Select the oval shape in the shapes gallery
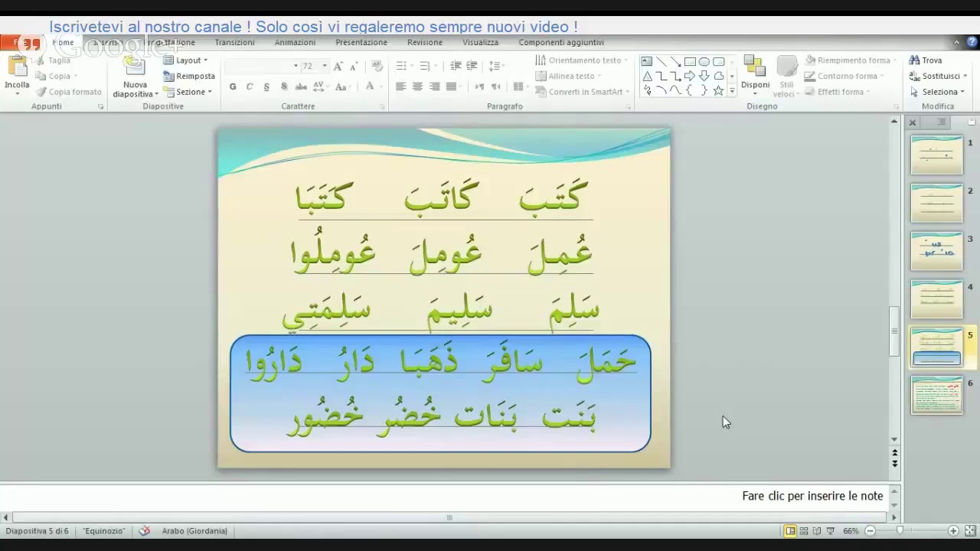Screen dimensions: 980x551 click(704, 61)
